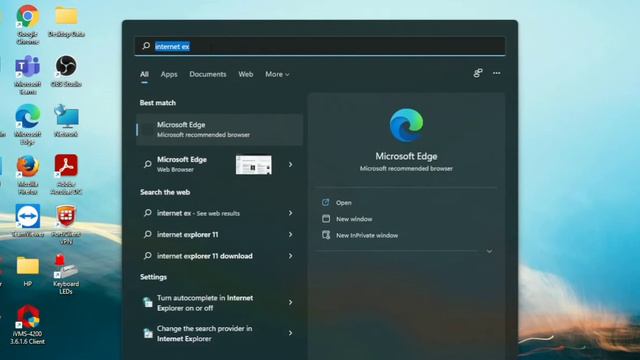Click the New InPrivate window icon

point(326,235)
